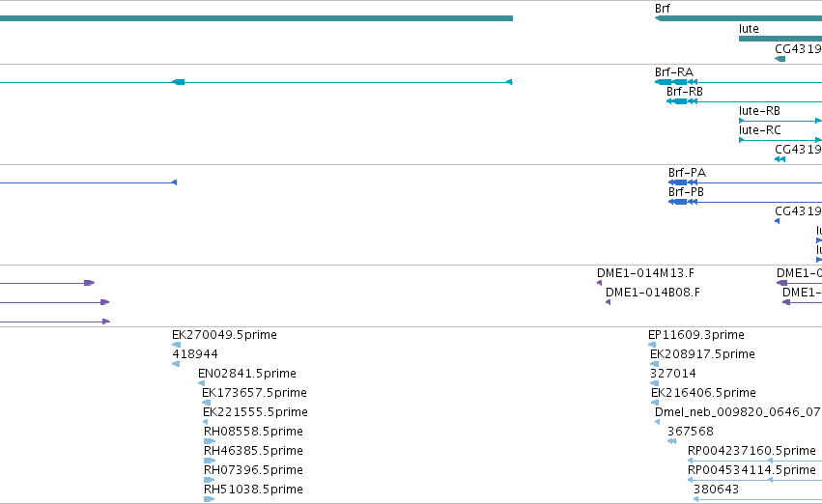Select the Brf-RB transcript glyph

[x=744, y=101]
